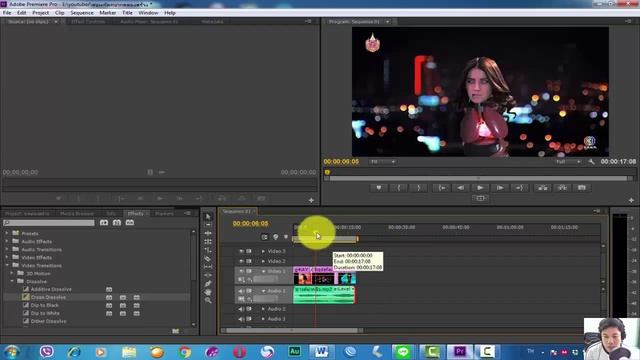The height and width of the screenshot is (360, 640).
Task: Toggle sync lock on Audio 2 track
Action: pos(249,309)
